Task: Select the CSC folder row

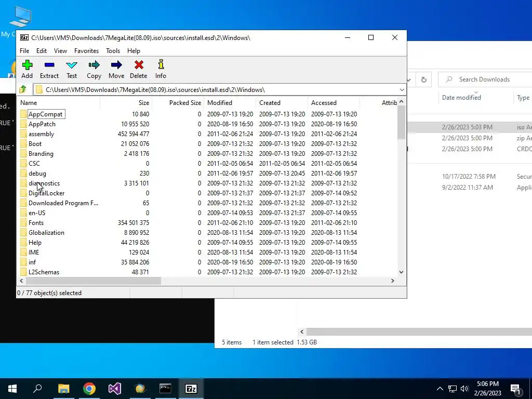Action: (207, 164)
